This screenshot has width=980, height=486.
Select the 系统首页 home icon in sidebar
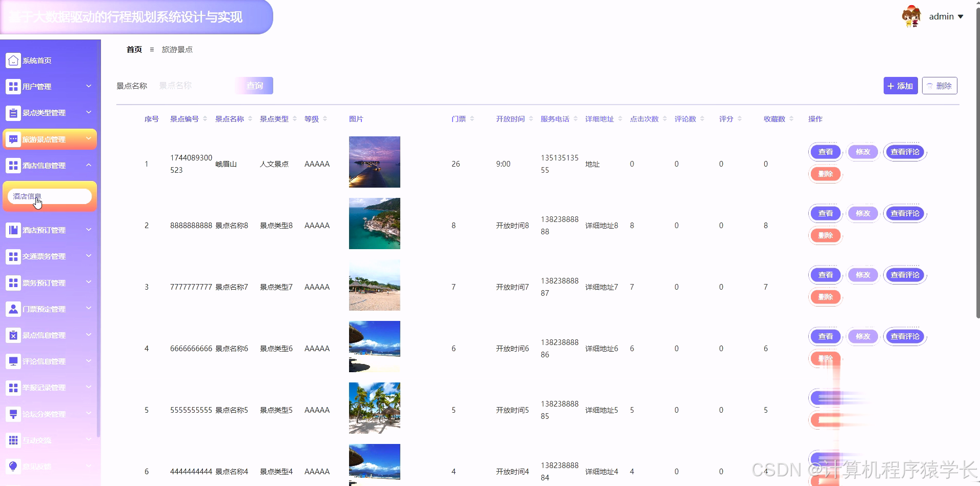click(13, 60)
